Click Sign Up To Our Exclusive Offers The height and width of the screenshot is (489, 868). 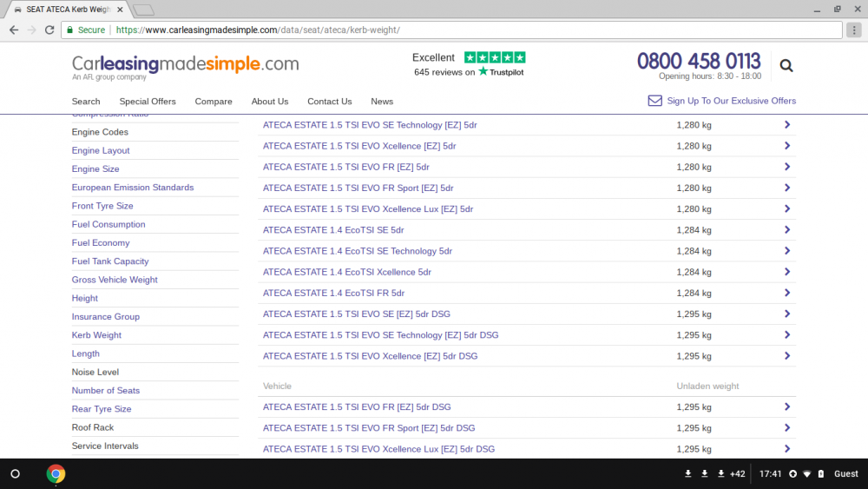(731, 101)
